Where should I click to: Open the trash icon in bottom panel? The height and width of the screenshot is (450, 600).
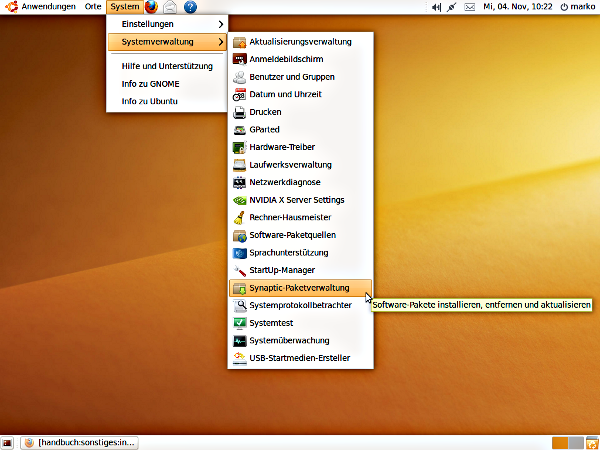[x=592, y=443]
